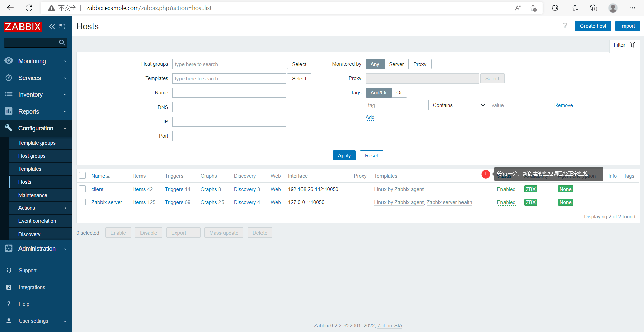
Task: Open page help question mark icon
Action: [x=565, y=26]
